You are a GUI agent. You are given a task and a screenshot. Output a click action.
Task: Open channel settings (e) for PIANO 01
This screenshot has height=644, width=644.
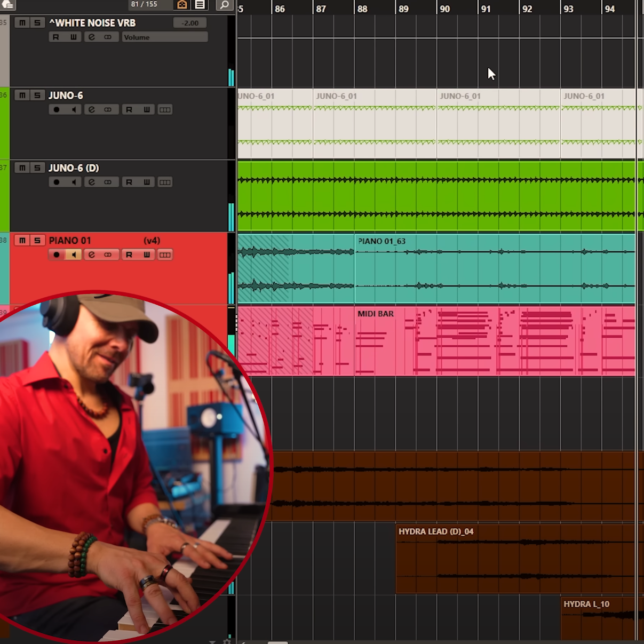point(92,255)
